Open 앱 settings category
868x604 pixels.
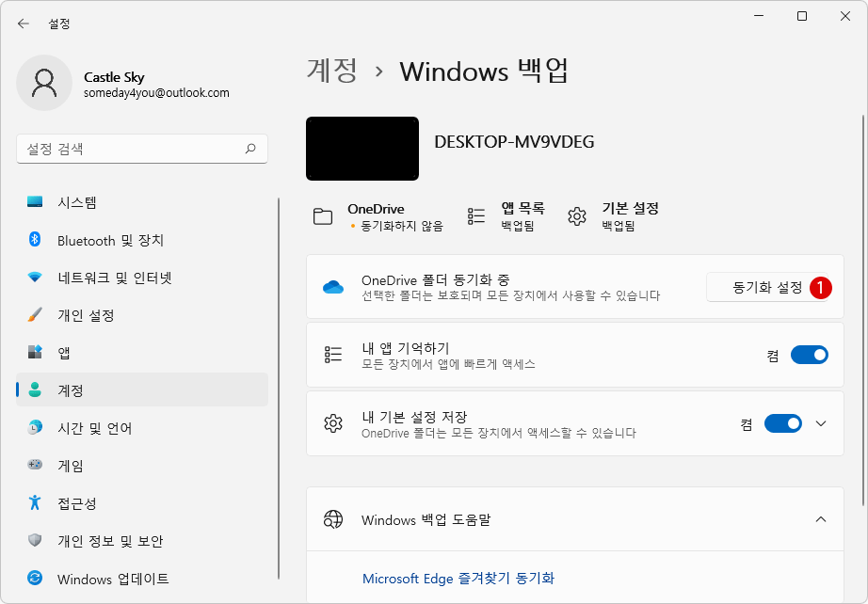click(x=142, y=352)
